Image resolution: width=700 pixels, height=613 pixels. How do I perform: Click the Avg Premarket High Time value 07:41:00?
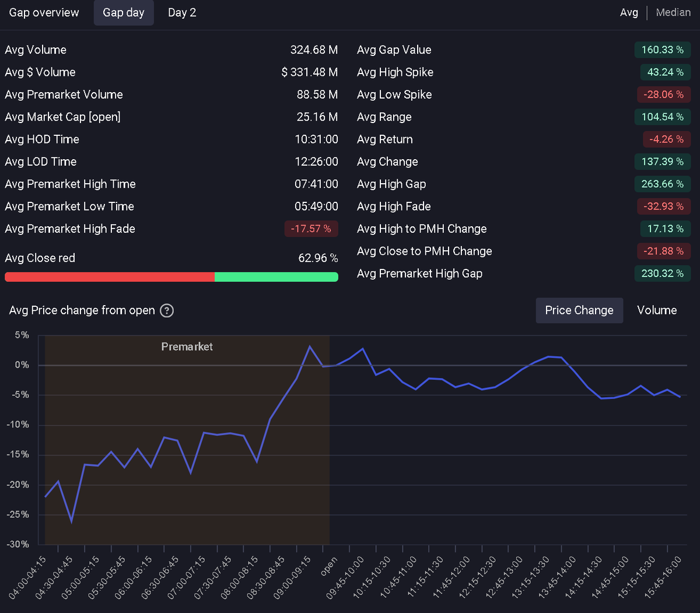(316, 184)
